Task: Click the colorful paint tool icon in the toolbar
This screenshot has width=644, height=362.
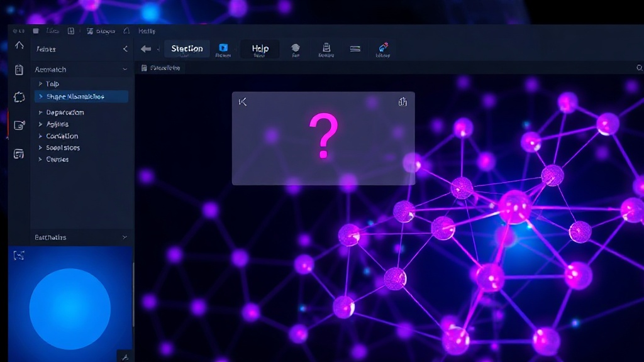Action: tap(383, 47)
